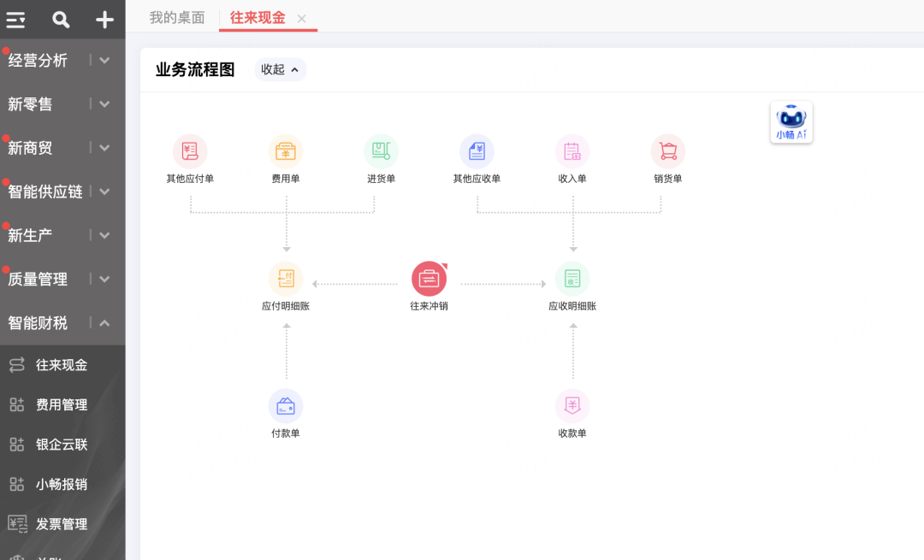Image resolution: width=924 pixels, height=560 pixels.
Task: Open the 收入单 flow icon
Action: click(572, 151)
